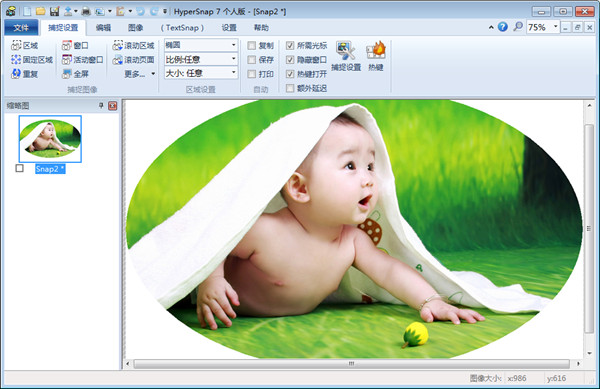The image size is (600, 389).
Task: Pin the 缩略图 thumbnail panel
Action: point(101,106)
